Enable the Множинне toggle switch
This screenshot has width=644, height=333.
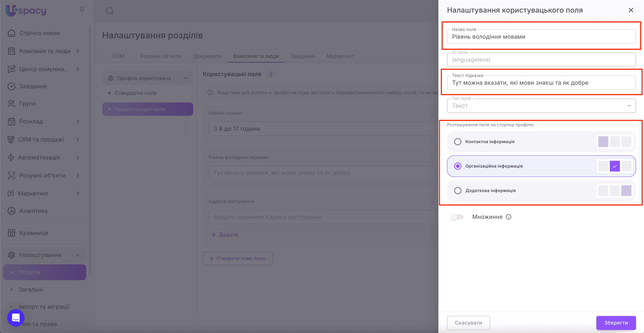click(457, 217)
